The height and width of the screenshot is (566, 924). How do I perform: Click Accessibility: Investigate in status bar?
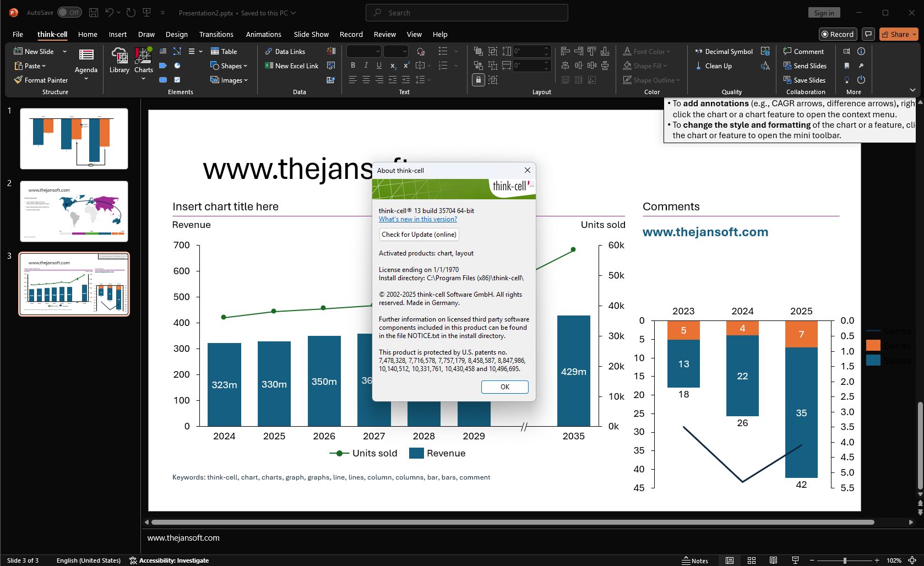point(169,560)
